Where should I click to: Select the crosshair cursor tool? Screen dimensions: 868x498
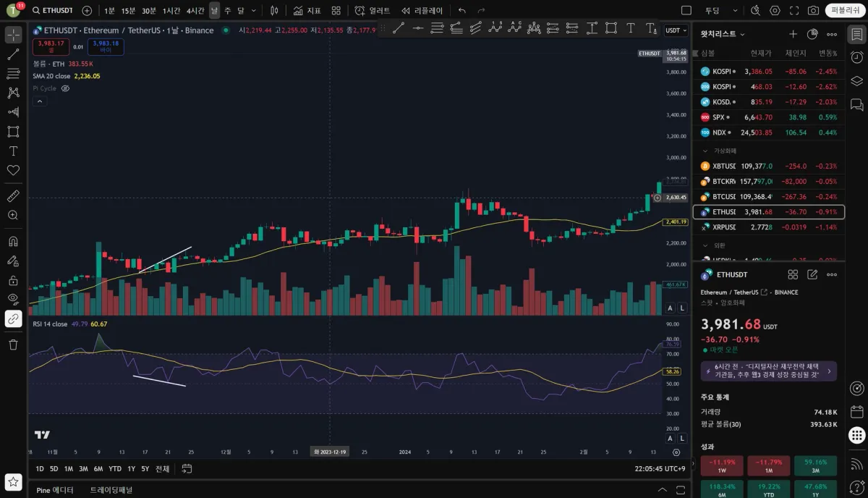pyautogui.click(x=13, y=34)
